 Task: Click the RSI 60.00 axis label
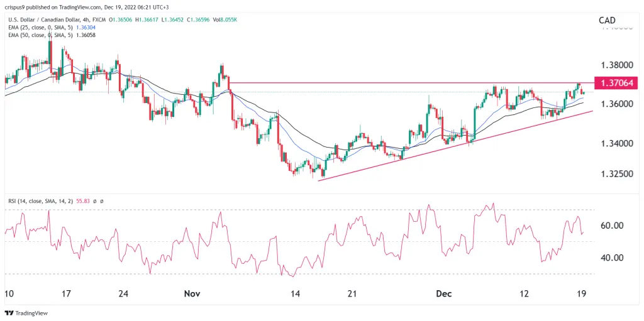coord(612,226)
